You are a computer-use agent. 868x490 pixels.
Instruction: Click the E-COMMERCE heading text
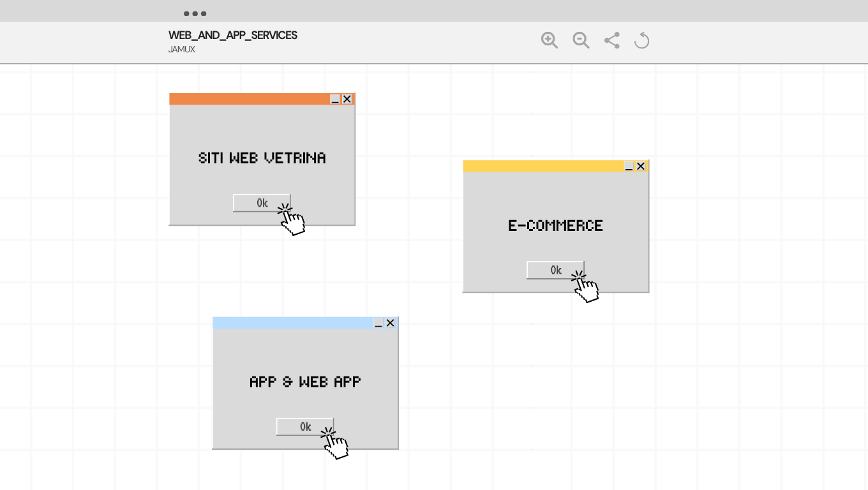tap(555, 225)
